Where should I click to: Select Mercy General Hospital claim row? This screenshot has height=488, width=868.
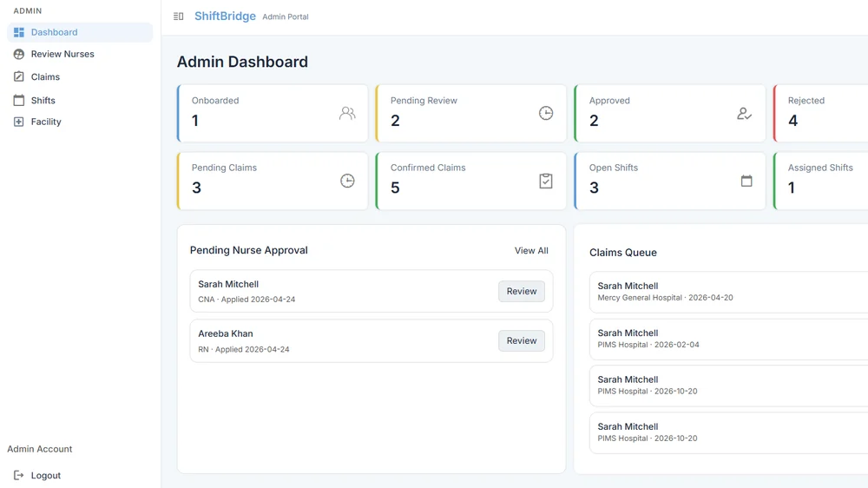click(x=728, y=292)
